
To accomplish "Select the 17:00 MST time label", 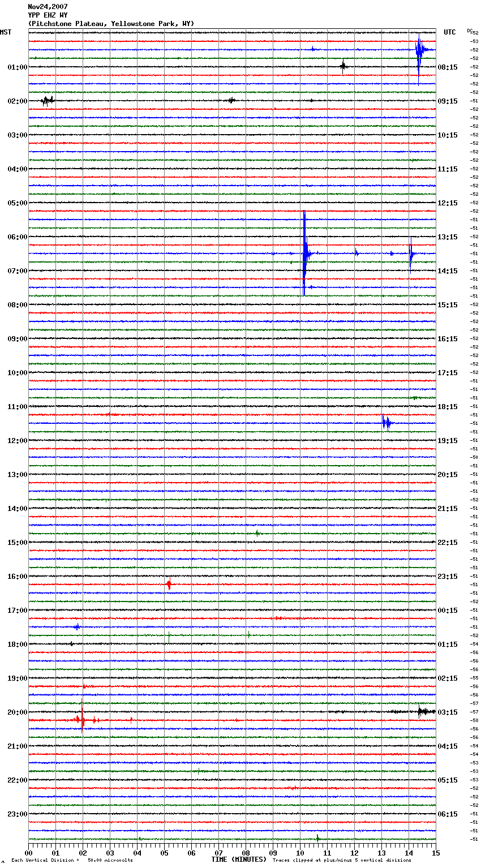I will click(x=18, y=611).
